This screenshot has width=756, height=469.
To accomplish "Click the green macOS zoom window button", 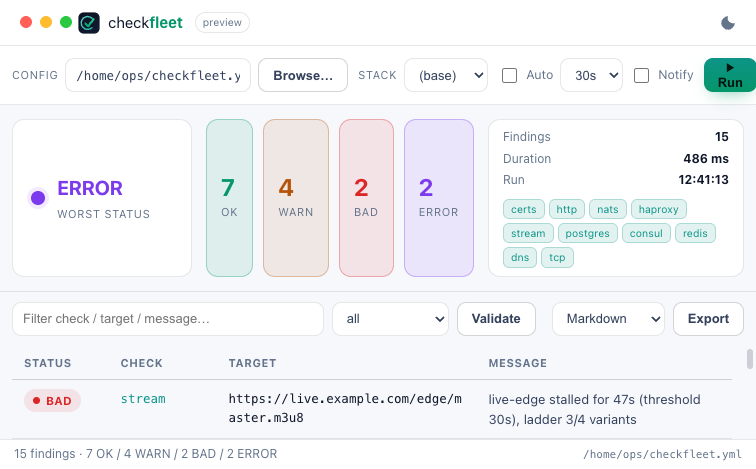I will pos(66,22).
